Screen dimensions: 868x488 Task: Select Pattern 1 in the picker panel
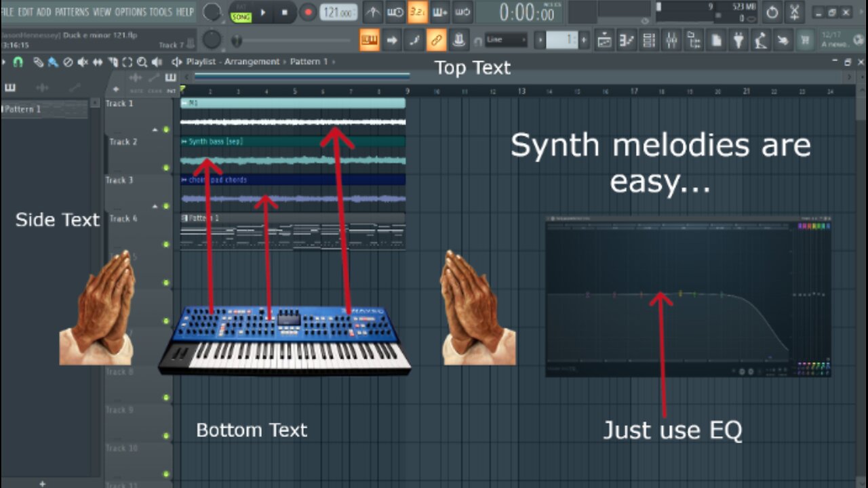45,108
